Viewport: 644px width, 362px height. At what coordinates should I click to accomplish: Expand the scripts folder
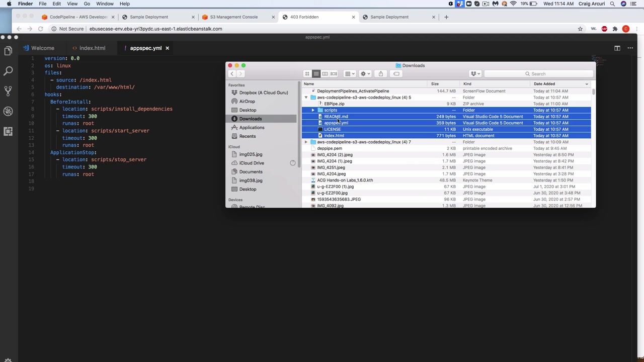coord(313,110)
